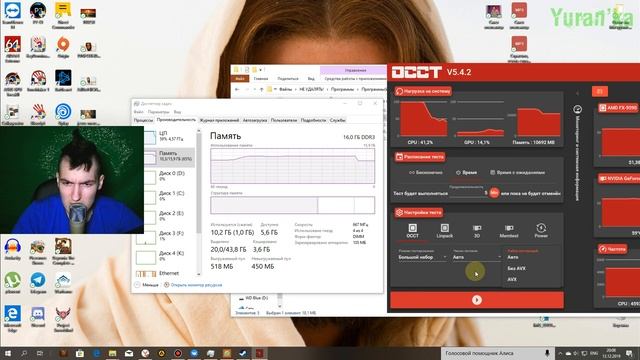Switch to Подробности tab in Task Manager
Screen dimensions: 640x360
click(x=313, y=120)
